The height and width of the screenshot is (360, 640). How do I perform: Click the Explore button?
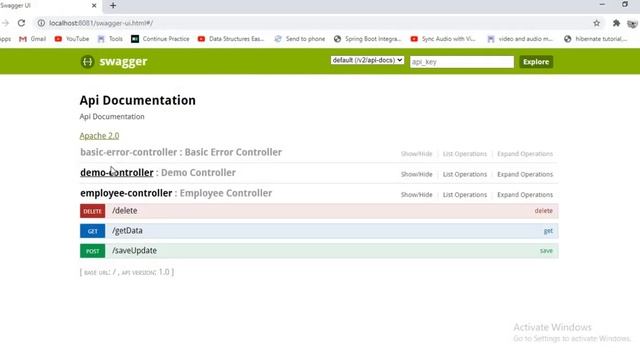pos(536,62)
